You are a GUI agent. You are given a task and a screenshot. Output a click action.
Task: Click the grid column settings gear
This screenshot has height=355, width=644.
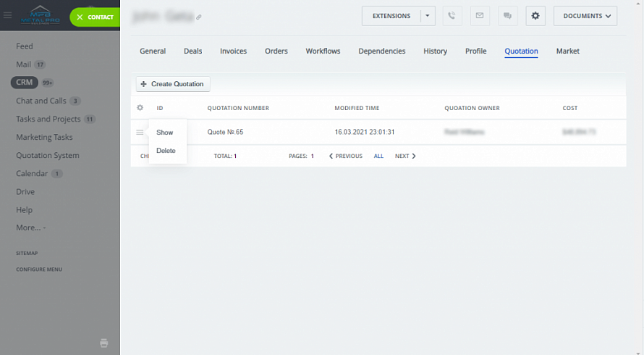[140, 108]
